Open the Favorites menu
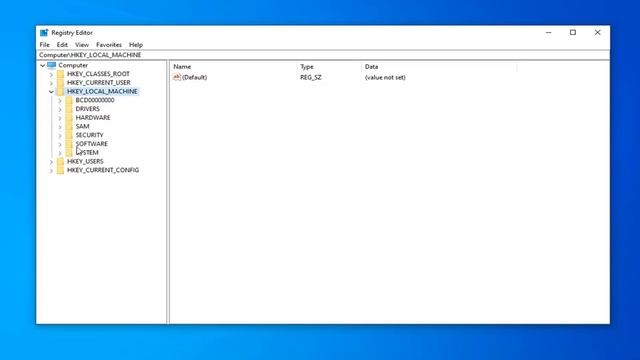640x360 pixels. click(x=109, y=45)
